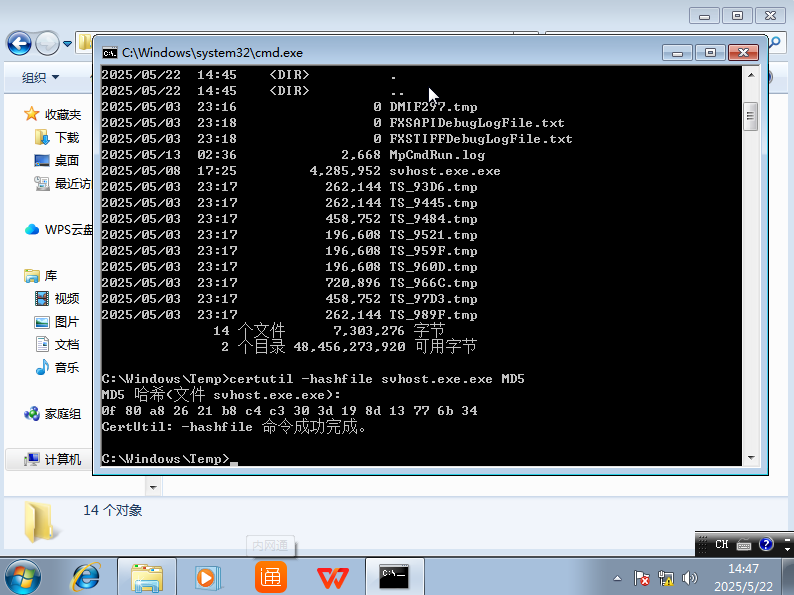Viewport: 794px width, 595px height.
Task: Click the Action Center flag icon
Action: [x=642, y=578]
